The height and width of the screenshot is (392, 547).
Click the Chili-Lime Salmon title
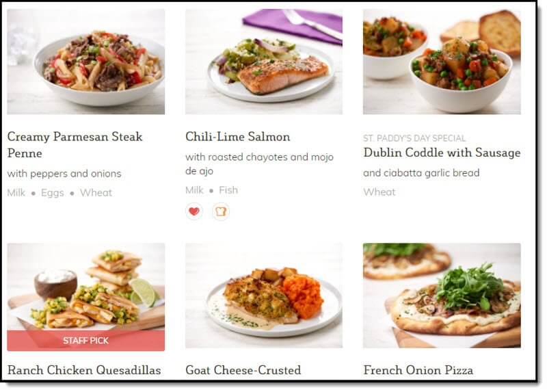click(237, 137)
